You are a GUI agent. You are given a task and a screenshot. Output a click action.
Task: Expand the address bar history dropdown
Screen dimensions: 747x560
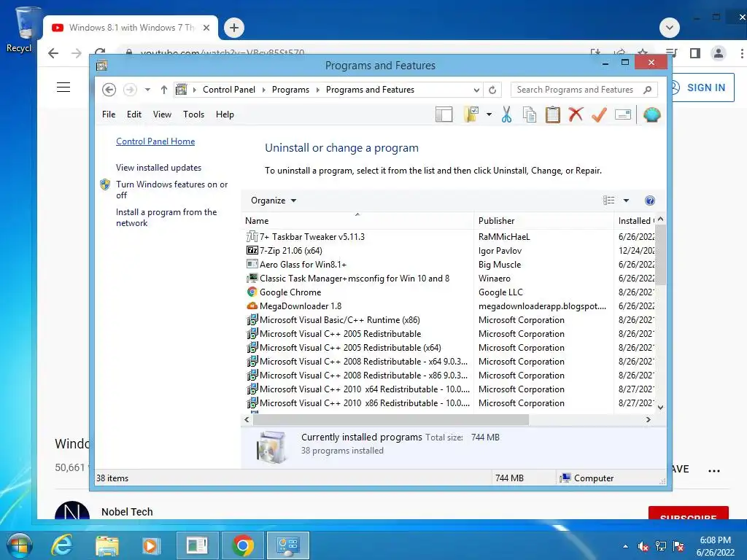tap(476, 90)
